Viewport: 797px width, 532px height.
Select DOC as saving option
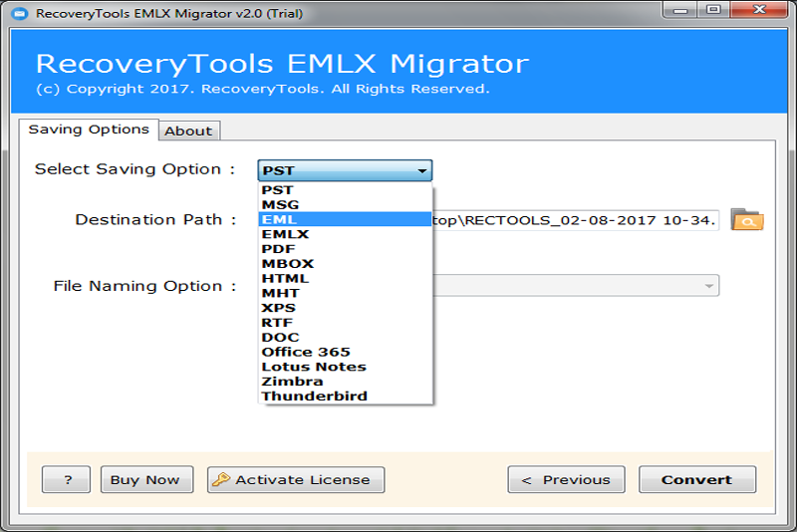click(x=345, y=338)
